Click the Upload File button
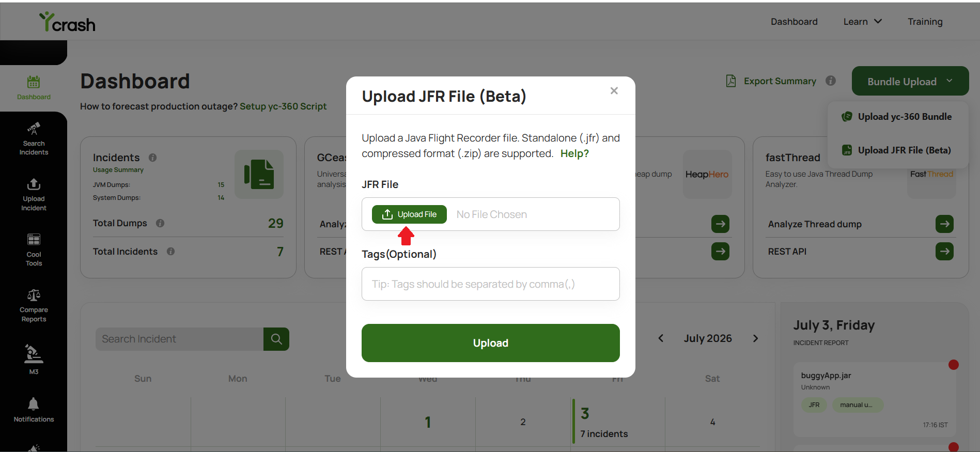 tap(409, 214)
